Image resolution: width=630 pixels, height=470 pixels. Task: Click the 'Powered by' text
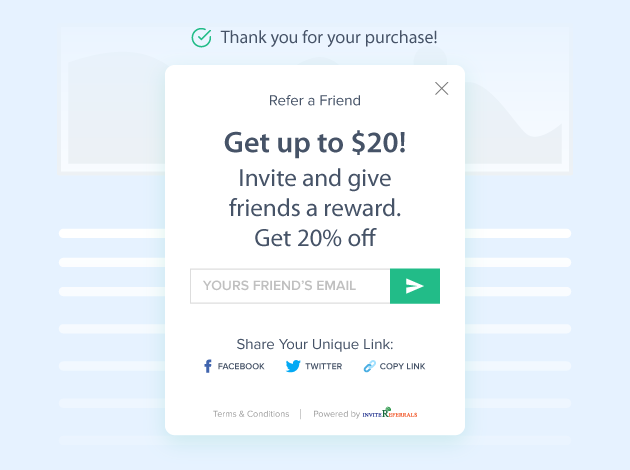pyautogui.click(x=336, y=414)
